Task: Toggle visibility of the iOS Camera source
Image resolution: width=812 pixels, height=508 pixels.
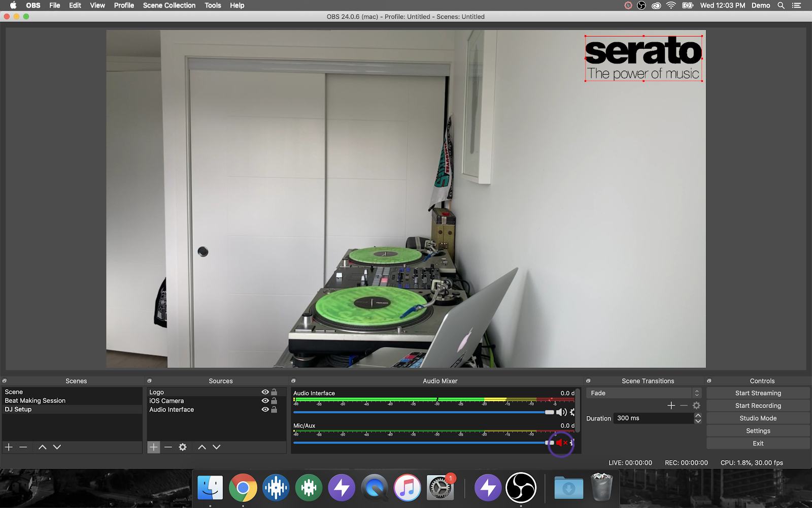Action: [265, 401]
